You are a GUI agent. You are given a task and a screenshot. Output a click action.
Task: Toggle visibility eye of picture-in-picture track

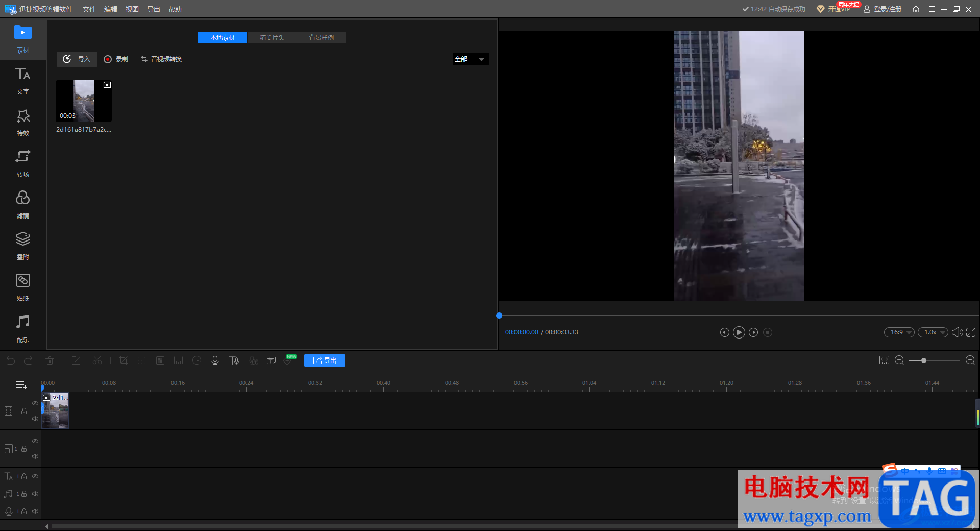(x=35, y=441)
